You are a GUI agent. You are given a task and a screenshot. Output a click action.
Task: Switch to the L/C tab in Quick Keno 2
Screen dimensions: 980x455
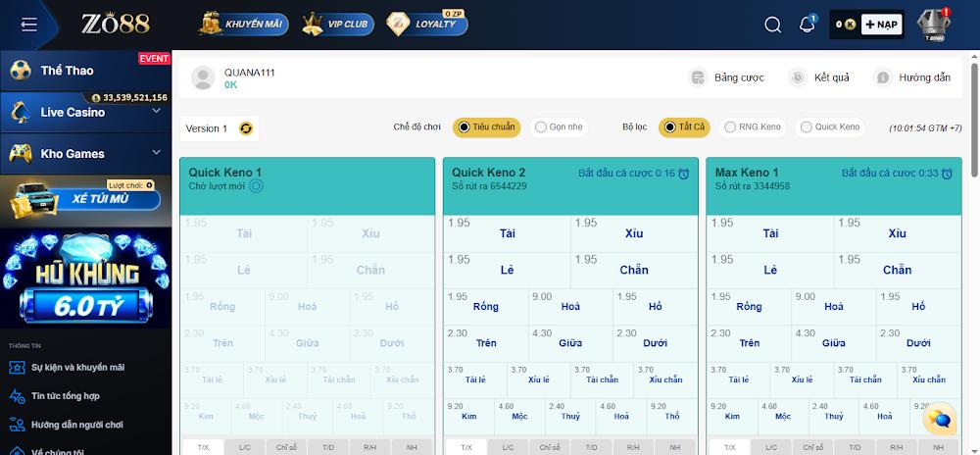(x=508, y=447)
